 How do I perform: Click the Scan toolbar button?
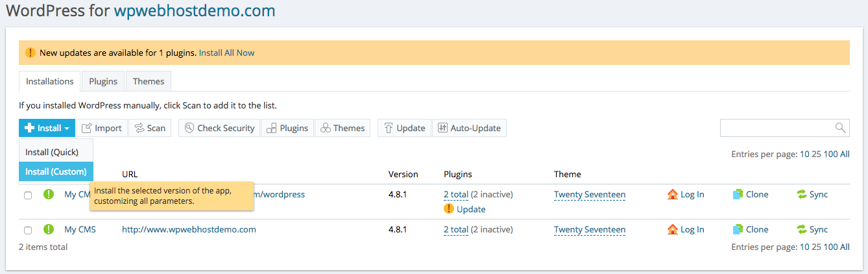pyautogui.click(x=150, y=128)
